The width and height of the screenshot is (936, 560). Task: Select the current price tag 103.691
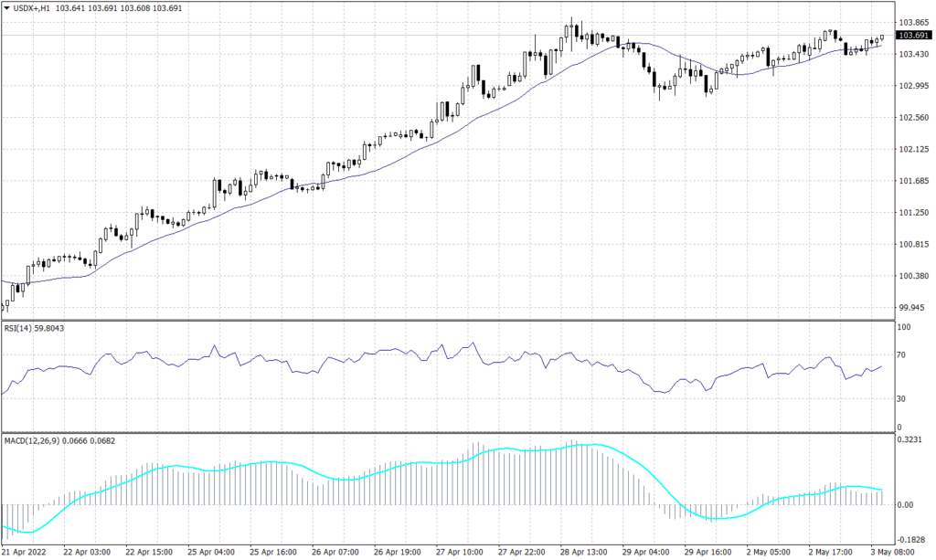point(914,35)
